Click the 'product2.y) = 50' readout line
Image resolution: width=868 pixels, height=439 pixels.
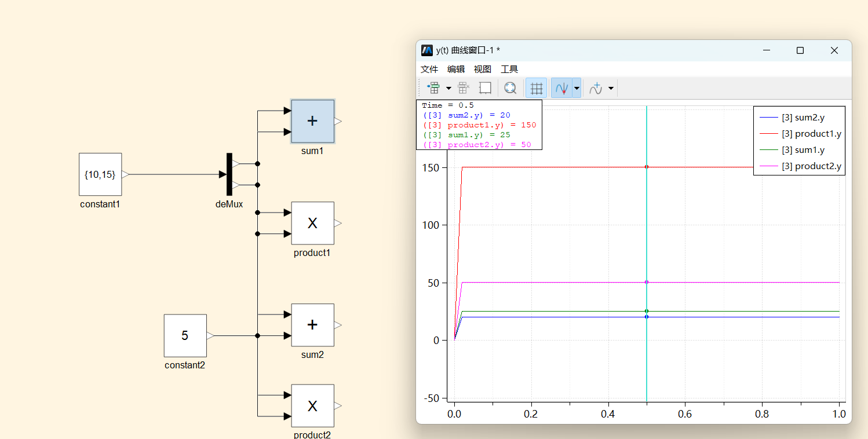pos(477,145)
